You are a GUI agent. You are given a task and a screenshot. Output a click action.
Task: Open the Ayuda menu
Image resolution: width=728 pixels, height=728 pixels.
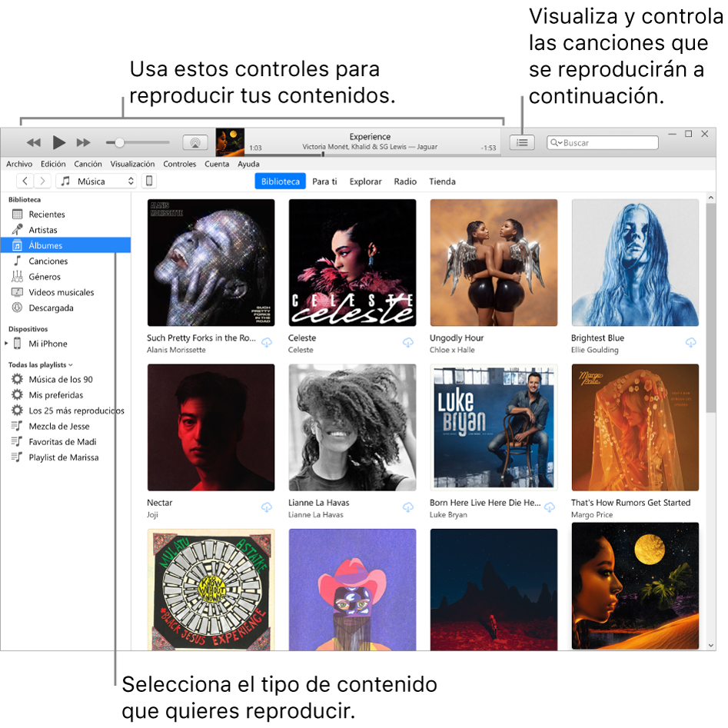pos(248,164)
